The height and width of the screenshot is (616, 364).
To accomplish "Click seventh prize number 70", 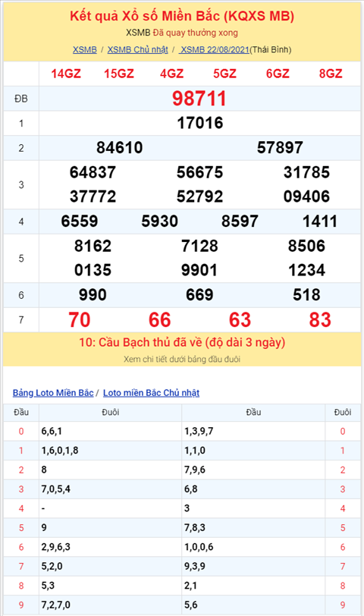I will (80, 320).
